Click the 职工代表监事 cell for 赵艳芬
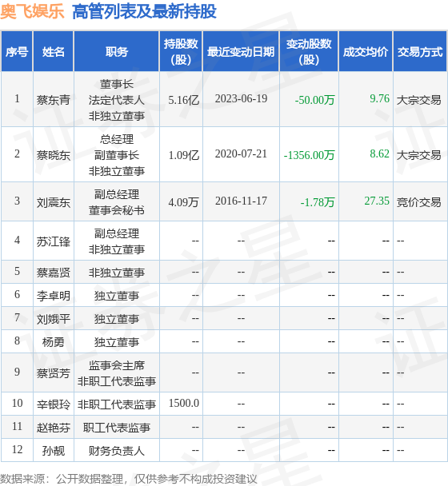The image size is (448, 486). click(x=117, y=428)
